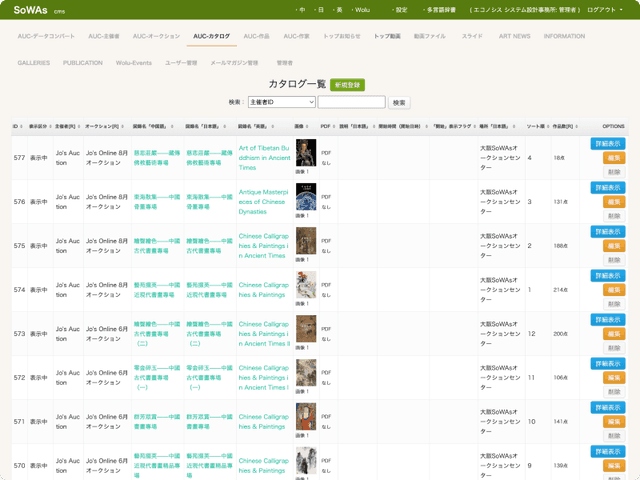
Task: Open the AUC-作品 tab
Action: [256, 36]
